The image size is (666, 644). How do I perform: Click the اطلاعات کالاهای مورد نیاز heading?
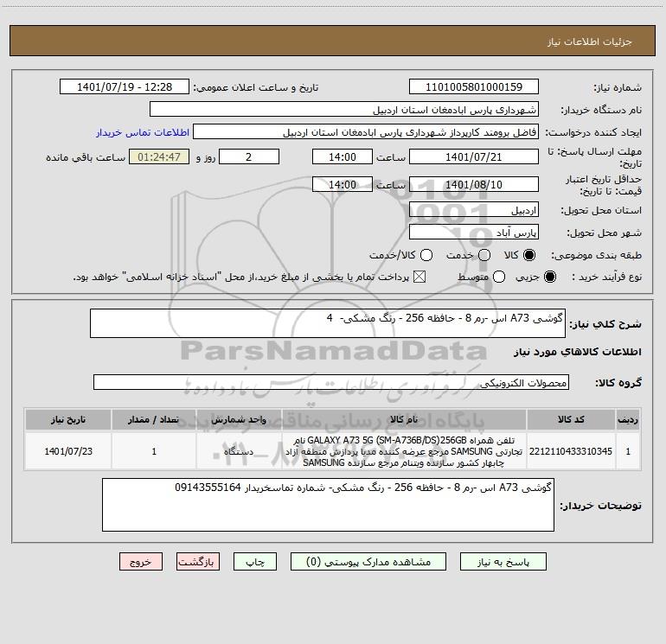click(x=578, y=352)
